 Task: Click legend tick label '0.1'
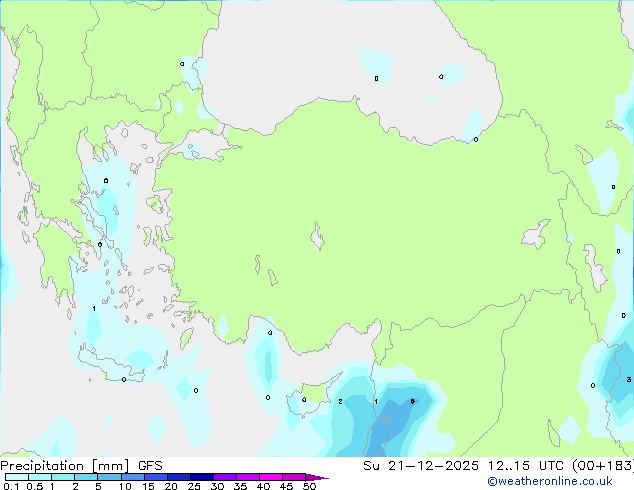11,486
